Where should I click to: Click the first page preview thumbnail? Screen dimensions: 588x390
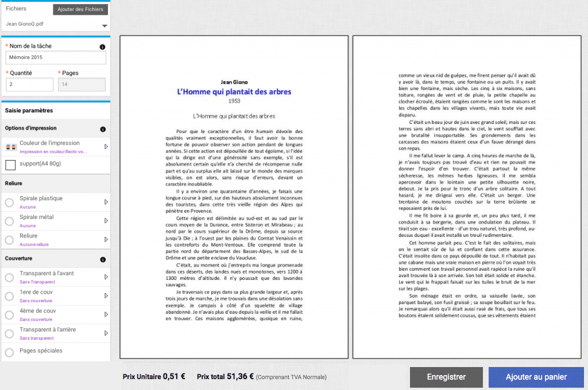click(234, 197)
